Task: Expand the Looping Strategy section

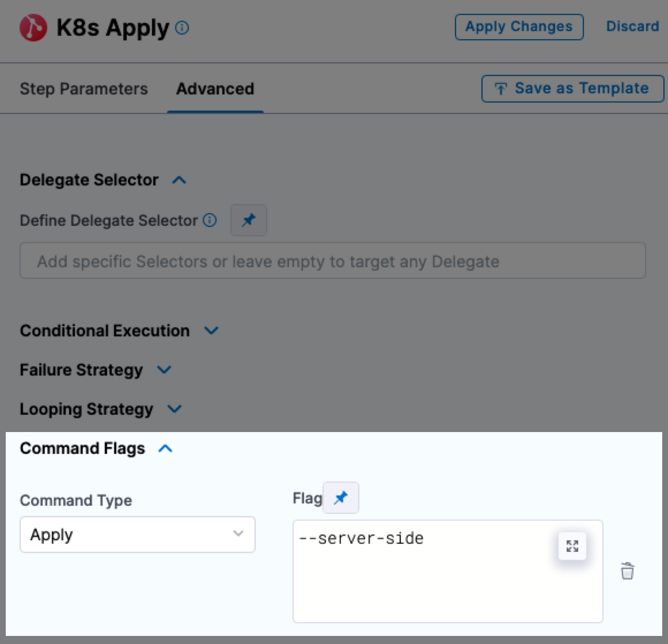Action: [174, 409]
